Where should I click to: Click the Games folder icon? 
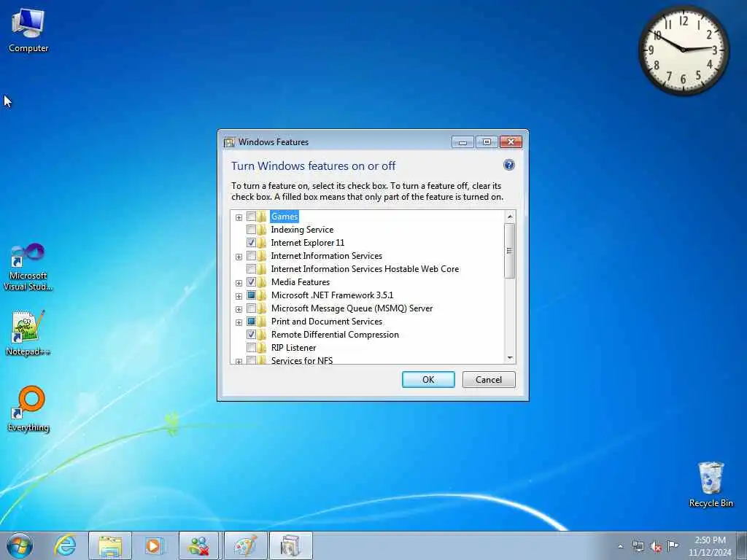point(262,217)
